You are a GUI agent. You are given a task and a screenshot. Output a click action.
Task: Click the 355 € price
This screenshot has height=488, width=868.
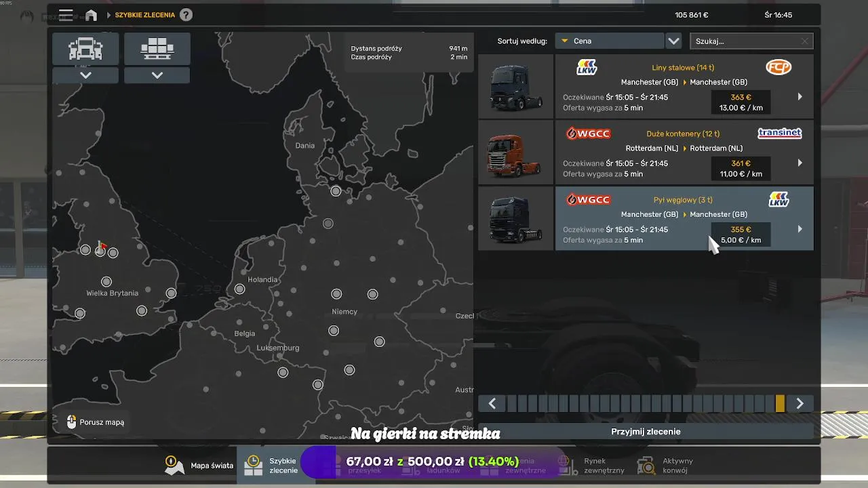741,229
